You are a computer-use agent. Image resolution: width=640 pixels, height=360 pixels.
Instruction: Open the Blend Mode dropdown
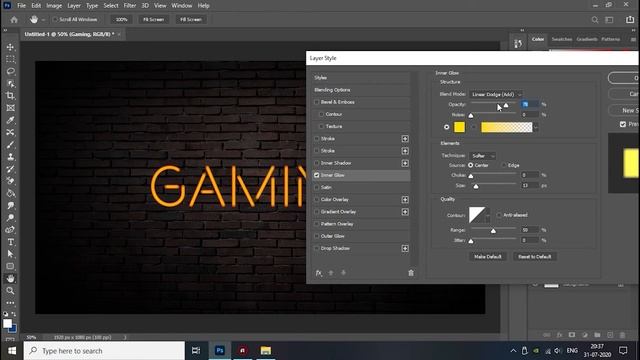pos(496,94)
